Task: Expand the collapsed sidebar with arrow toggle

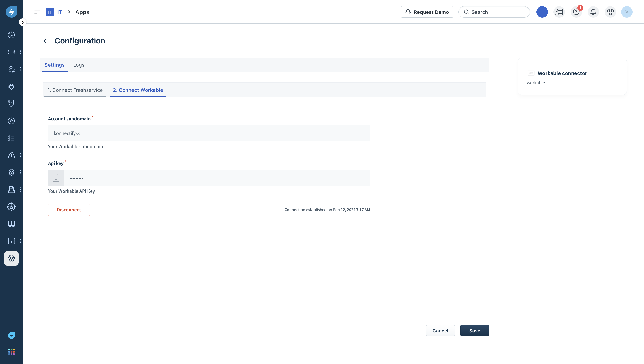Action: [23, 22]
